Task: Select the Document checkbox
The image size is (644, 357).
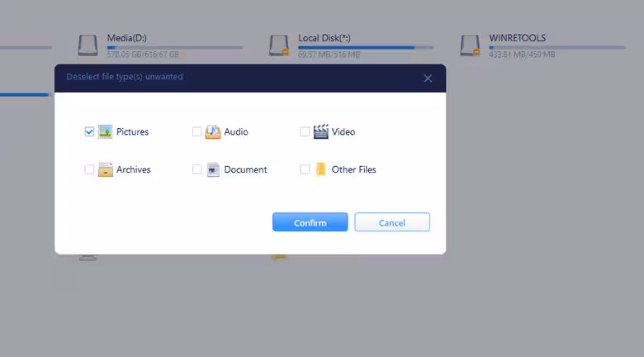Action: tap(197, 169)
